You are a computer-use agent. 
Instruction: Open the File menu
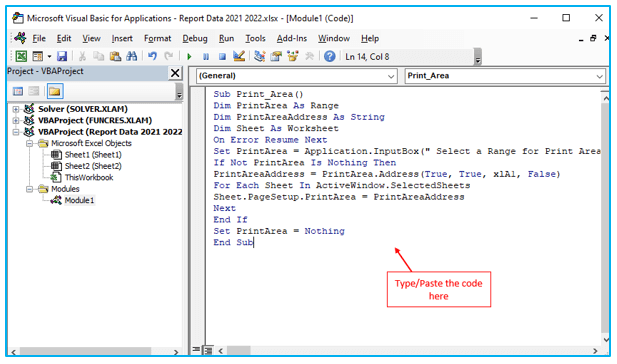[x=39, y=39]
